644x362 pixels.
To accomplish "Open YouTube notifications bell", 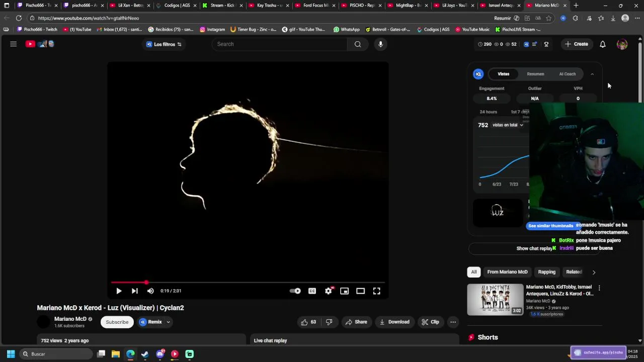I will (x=603, y=44).
